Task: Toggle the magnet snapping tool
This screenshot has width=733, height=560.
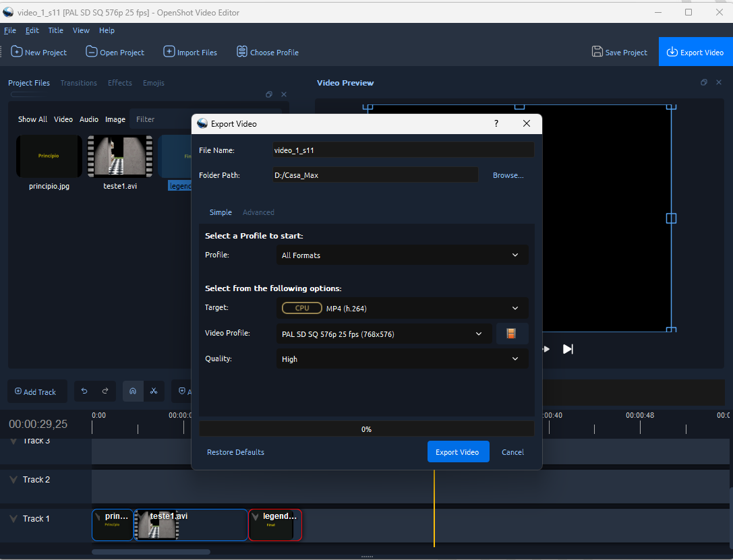Action: point(133,392)
